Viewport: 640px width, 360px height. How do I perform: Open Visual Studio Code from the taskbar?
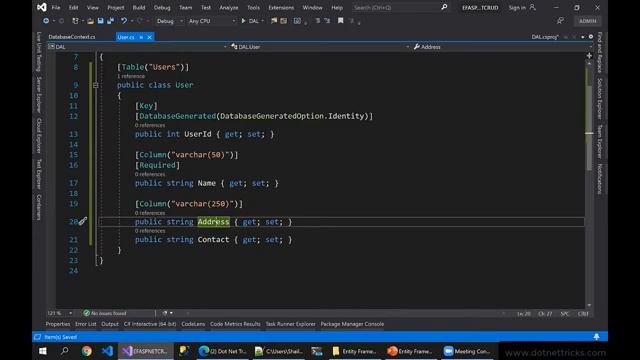click(x=107, y=351)
